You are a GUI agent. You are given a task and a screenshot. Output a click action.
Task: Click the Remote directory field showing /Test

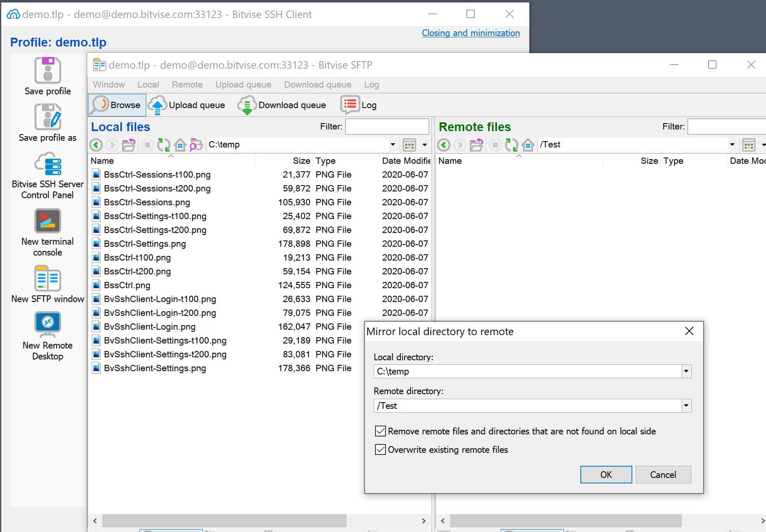click(528, 405)
